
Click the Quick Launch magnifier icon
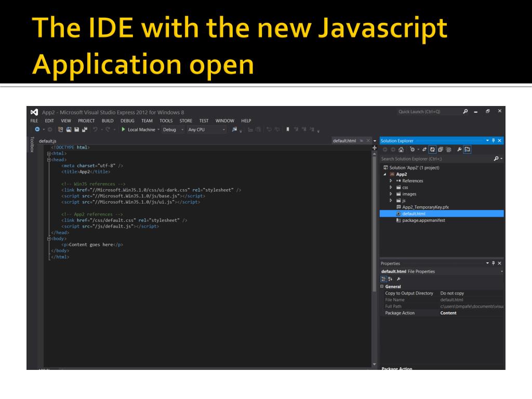(x=465, y=111)
